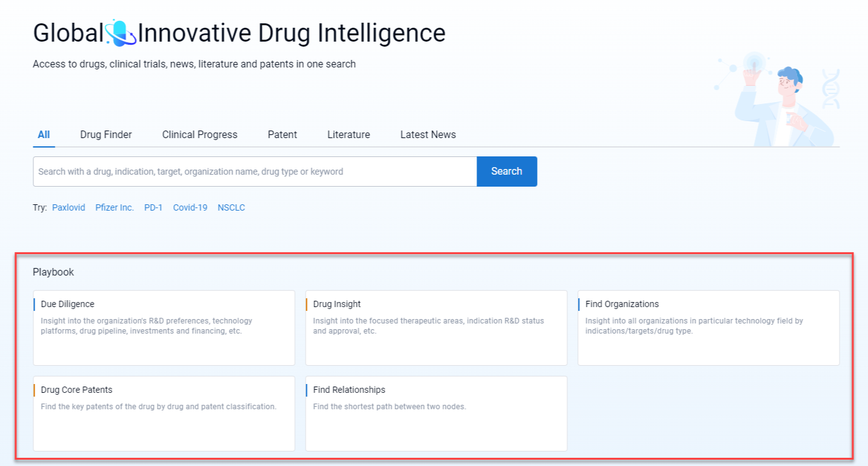Try the Paxlovid suggestion link
This screenshot has width=868, height=466.
tap(69, 207)
